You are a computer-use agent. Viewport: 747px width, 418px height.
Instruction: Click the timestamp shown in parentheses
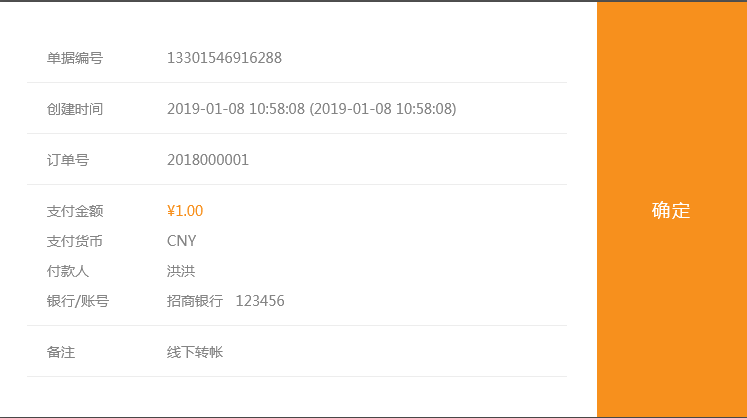[x=383, y=109]
